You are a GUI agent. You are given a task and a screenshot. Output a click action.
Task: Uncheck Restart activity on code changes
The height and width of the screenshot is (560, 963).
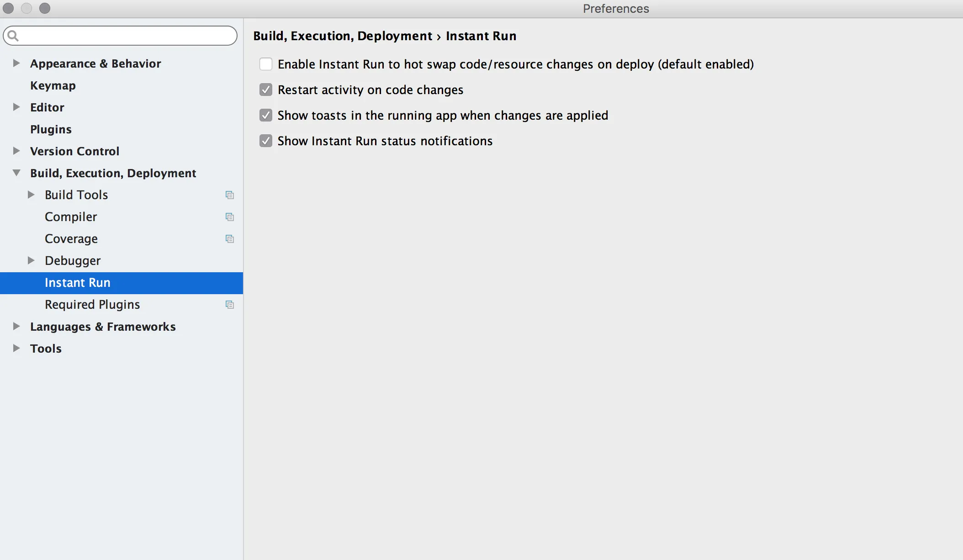coord(266,90)
